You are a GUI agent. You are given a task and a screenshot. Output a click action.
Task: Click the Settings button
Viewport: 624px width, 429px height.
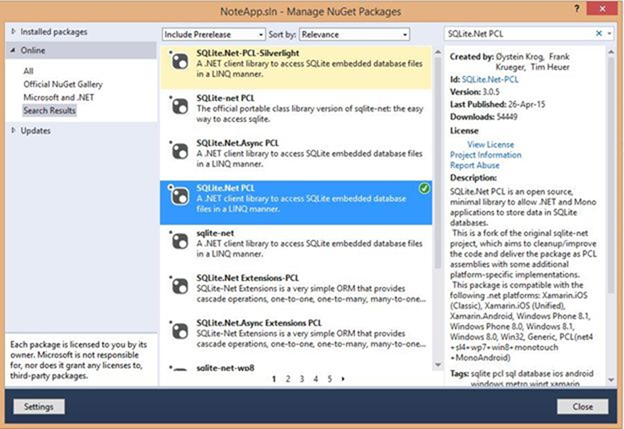[x=39, y=407]
